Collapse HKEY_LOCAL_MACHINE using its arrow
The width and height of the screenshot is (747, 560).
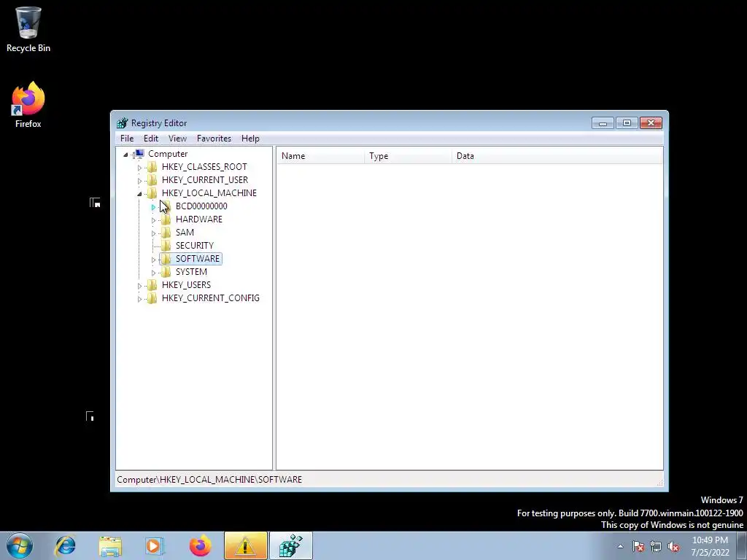pos(139,194)
